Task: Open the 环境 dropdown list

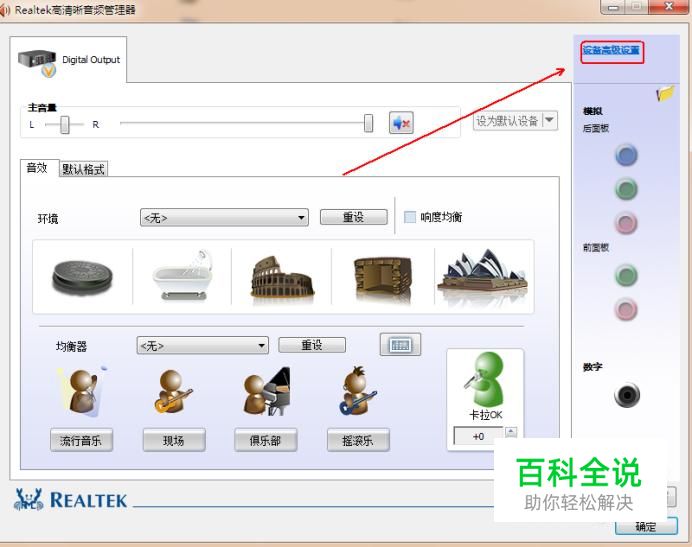Action: click(224, 218)
